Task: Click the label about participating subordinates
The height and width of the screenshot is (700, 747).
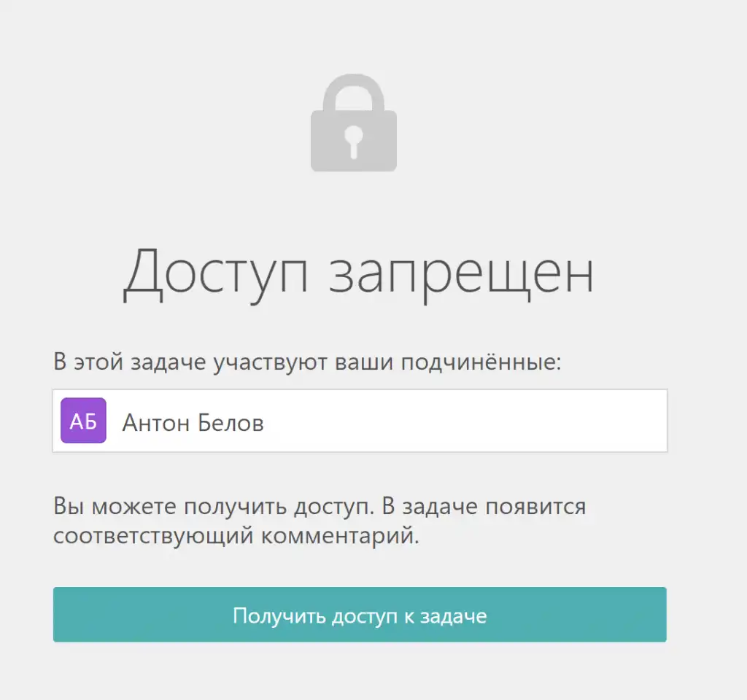Action: tap(307, 362)
